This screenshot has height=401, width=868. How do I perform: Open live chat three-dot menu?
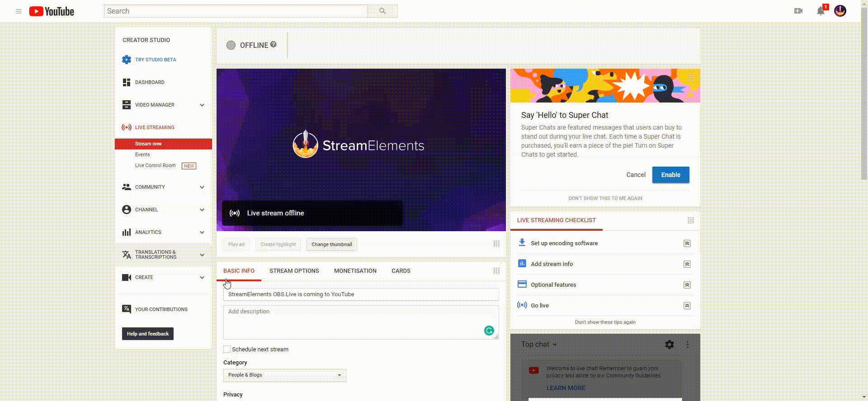pos(688,345)
